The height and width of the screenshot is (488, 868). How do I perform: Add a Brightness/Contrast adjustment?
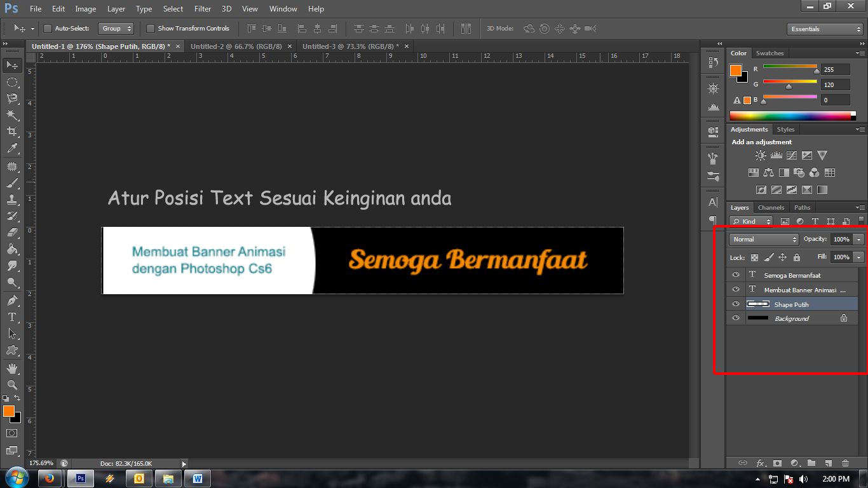pyautogui.click(x=761, y=155)
